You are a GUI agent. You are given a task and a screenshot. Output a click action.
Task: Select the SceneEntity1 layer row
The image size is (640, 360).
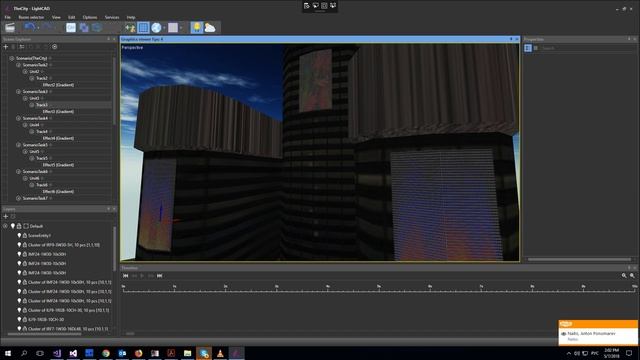(x=40, y=236)
